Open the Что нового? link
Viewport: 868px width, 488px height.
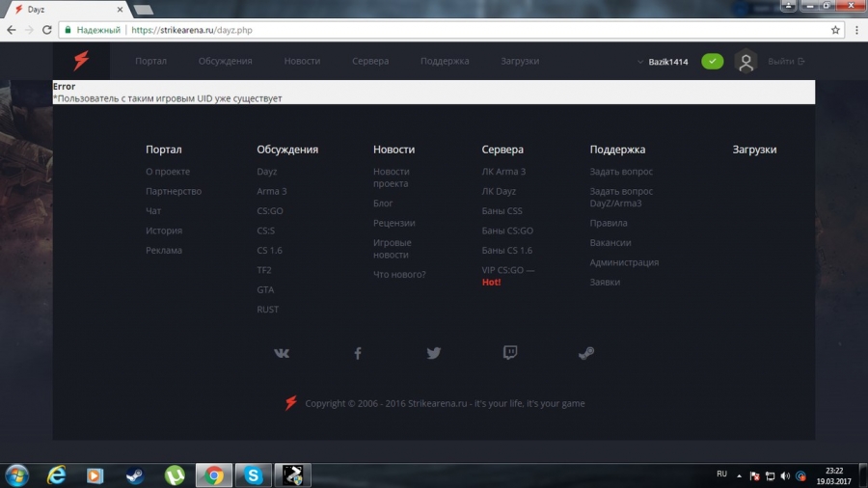(x=399, y=275)
